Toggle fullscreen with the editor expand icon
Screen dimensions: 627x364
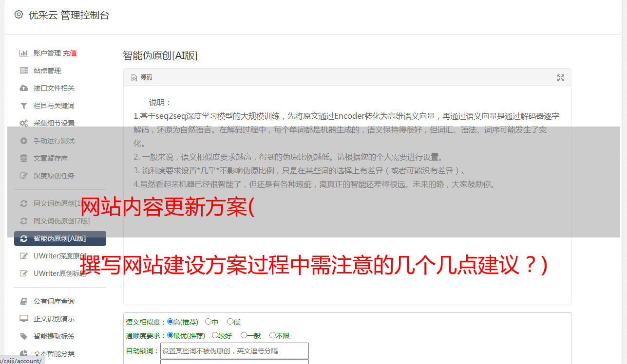(561, 77)
